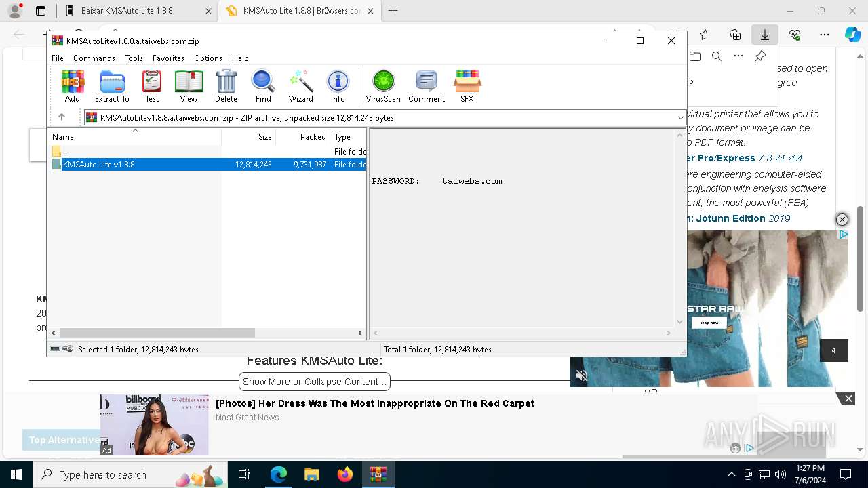Viewport: 868px width, 488px height.
Task: Open Task View on taskbar
Action: click(x=244, y=474)
